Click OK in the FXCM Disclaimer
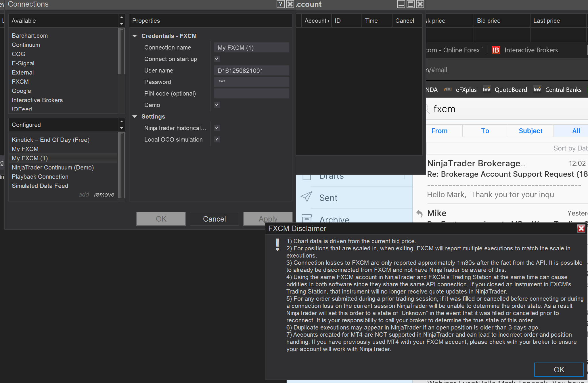This screenshot has width=588, height=383. coord(559,370)
